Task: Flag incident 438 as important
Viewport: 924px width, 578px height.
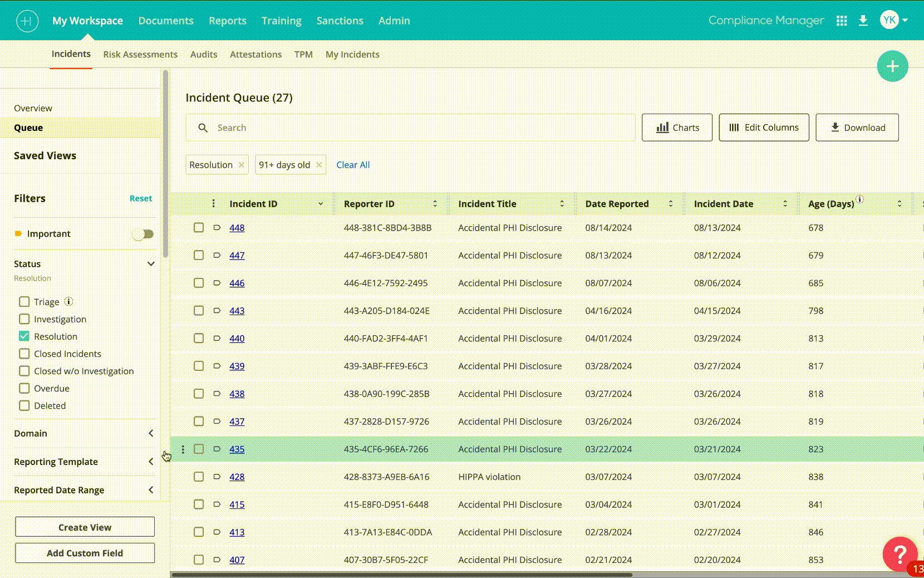Action: tap(217, 393)
